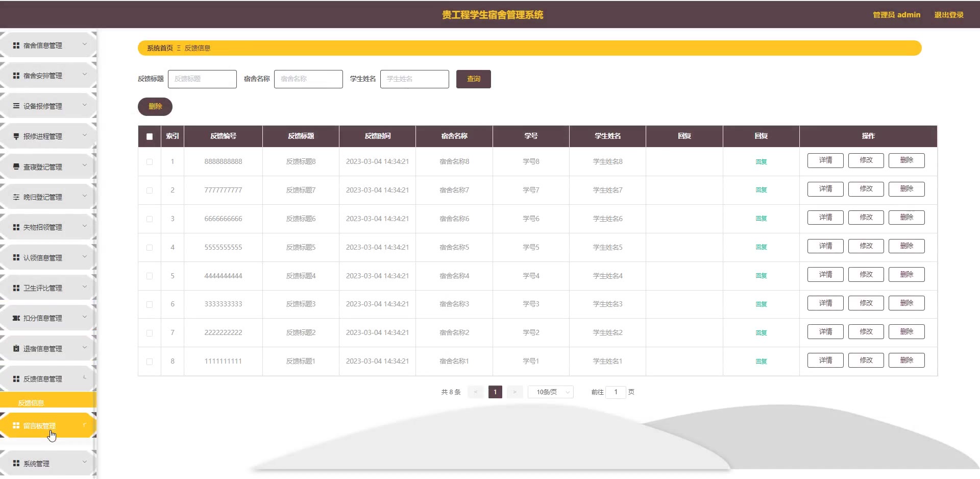Click the 查寝登记管理 icon
The image size is (980, 479).
[16, 167]
